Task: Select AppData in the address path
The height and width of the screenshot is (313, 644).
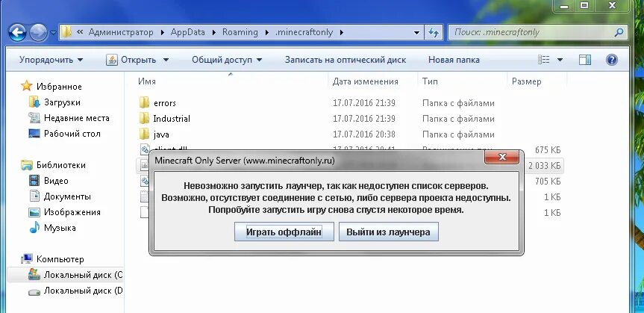Action: tap(188, 32)
